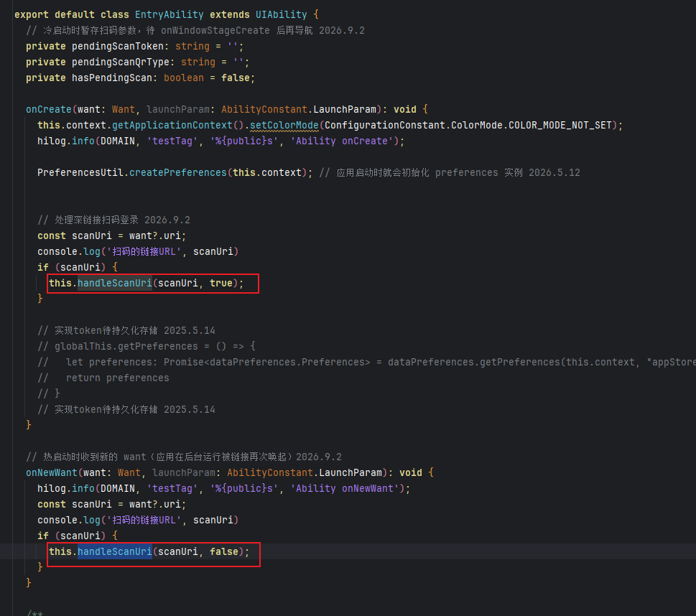Click the onCreate method name

48,109
